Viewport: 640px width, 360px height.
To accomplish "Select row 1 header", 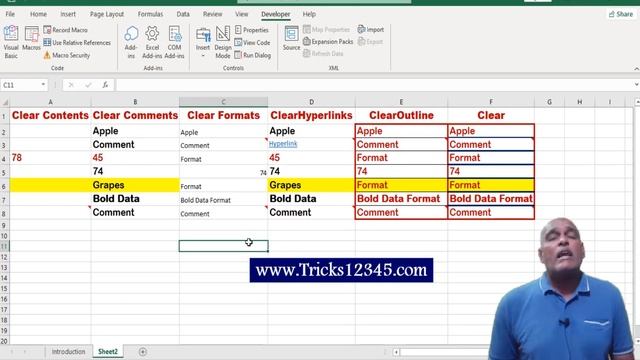I will point(4,116).
